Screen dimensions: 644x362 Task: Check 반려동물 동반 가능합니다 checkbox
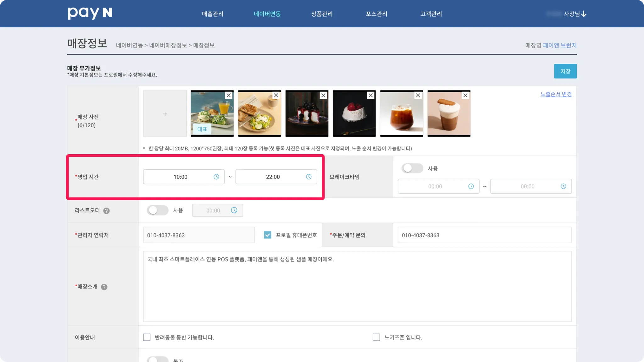(147, 337)
